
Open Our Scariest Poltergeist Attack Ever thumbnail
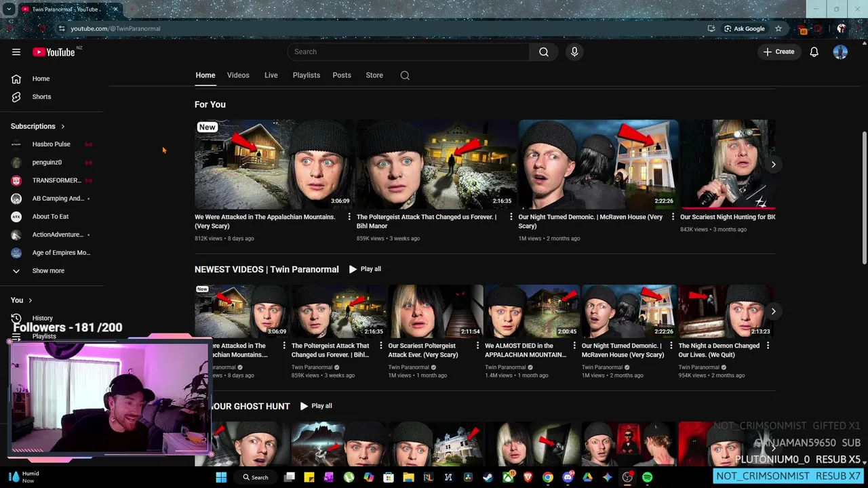point(435,311)
